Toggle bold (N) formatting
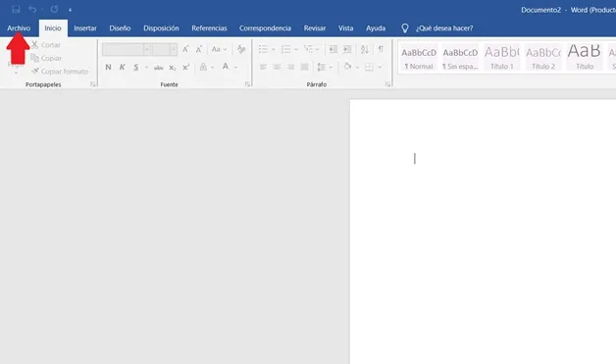 (x=108, y=68)
